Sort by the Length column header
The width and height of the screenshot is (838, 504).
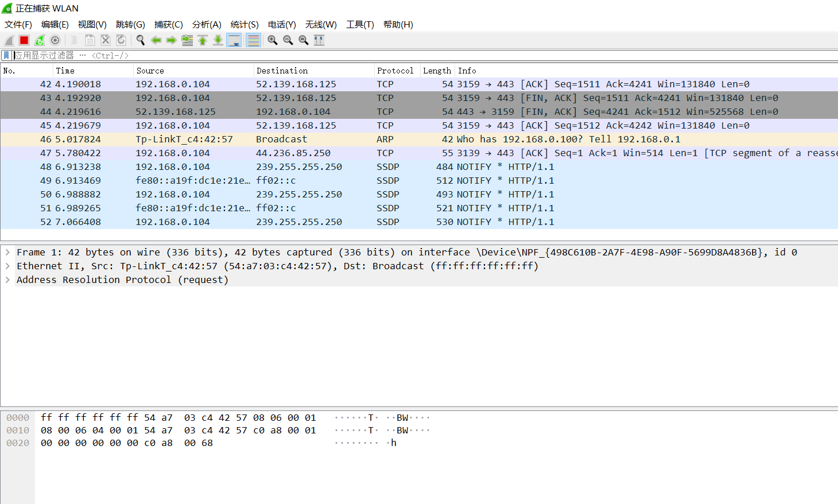point(438,71)
